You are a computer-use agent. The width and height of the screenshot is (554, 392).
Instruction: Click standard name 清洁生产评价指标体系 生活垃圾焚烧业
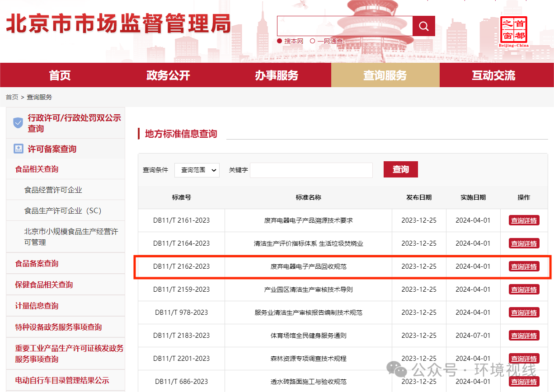[x=309, y=243]
